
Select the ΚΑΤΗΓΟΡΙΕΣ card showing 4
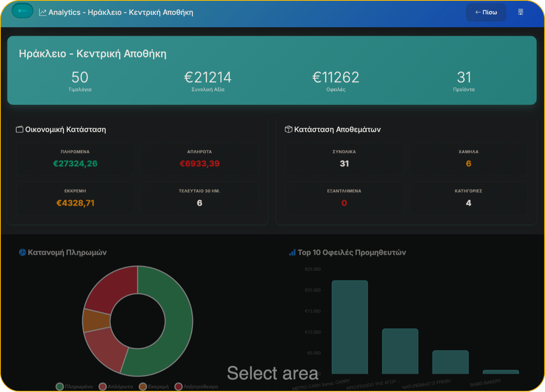tap(468, 198)
